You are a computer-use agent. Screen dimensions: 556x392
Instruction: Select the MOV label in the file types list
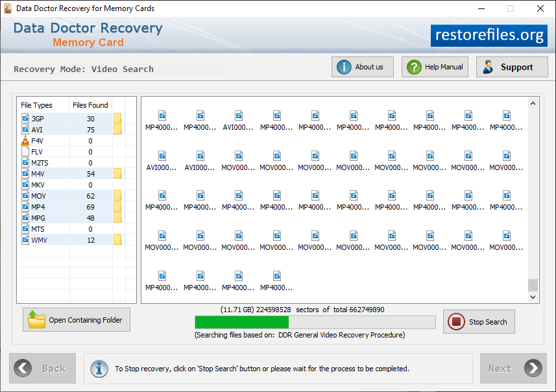[x=38, y=196]
